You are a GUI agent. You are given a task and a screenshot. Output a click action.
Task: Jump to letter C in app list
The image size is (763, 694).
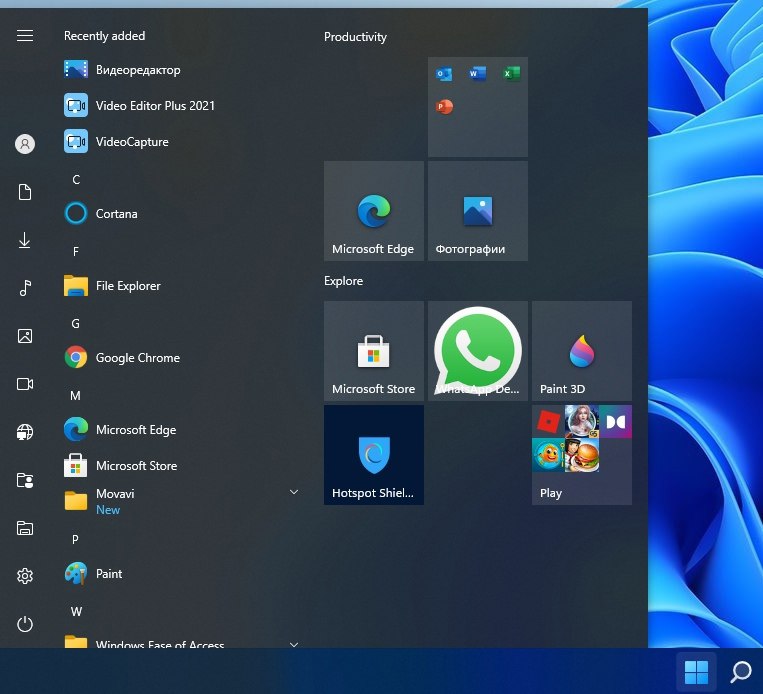[x=76, y=180]
